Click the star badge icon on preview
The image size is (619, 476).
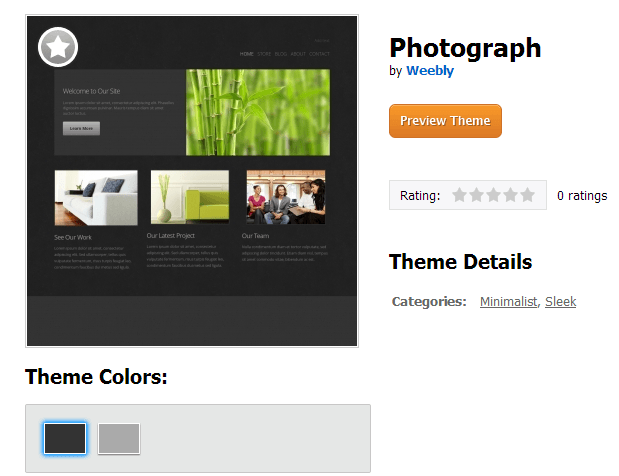coord(58,47)
